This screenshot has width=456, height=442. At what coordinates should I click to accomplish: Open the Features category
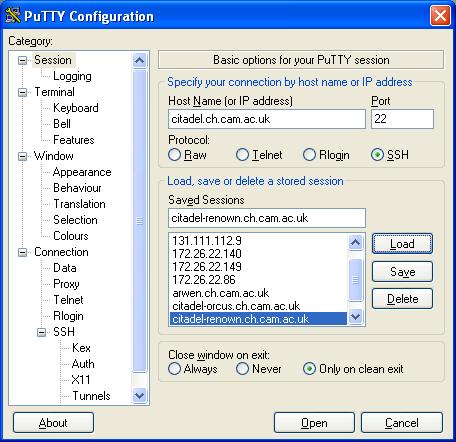point(74,140)
